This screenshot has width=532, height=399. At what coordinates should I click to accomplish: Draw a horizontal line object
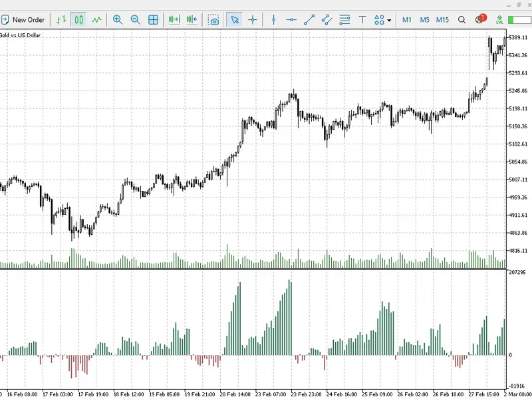tap(291, 20)
